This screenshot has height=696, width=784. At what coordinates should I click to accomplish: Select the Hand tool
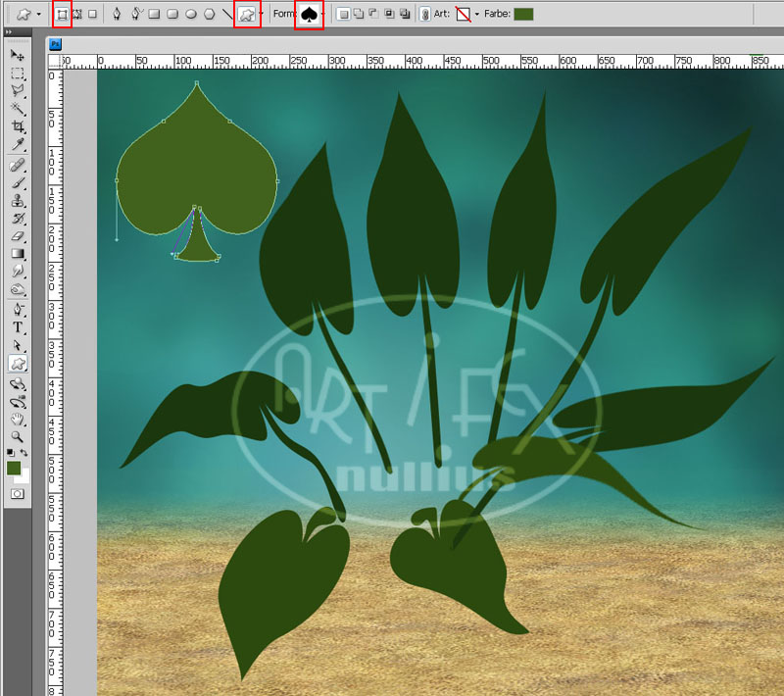pyautogui.click(x=18, y=420)
